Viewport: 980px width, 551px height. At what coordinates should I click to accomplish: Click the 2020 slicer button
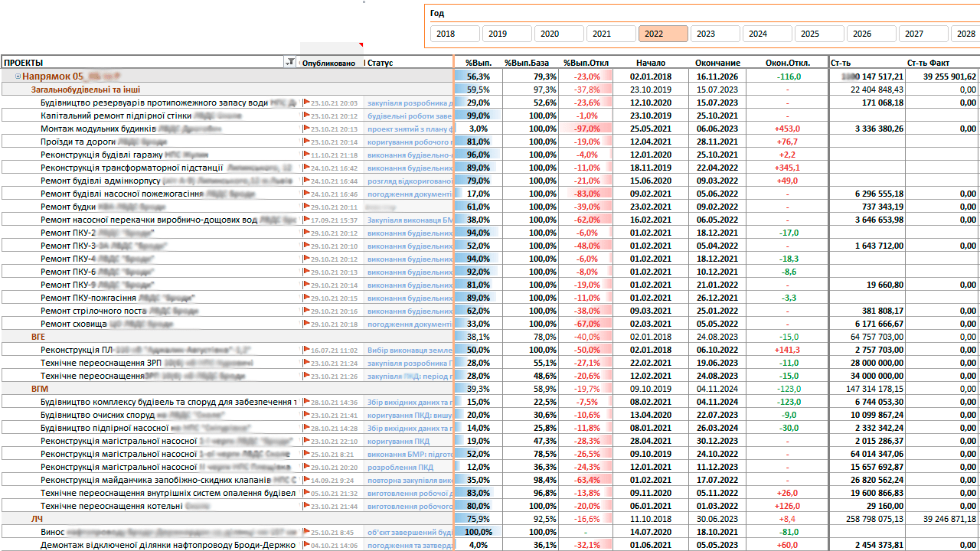559,34
